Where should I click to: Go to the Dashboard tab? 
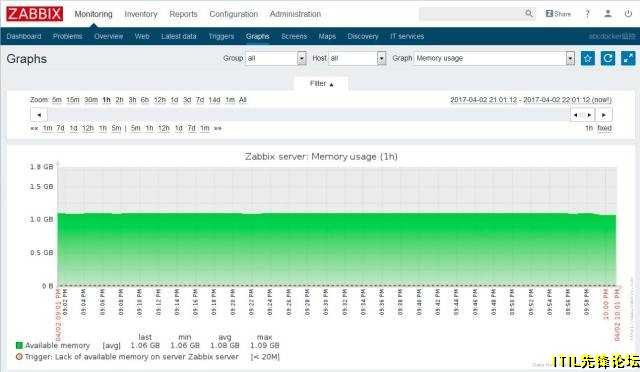(x=24, y=36)
